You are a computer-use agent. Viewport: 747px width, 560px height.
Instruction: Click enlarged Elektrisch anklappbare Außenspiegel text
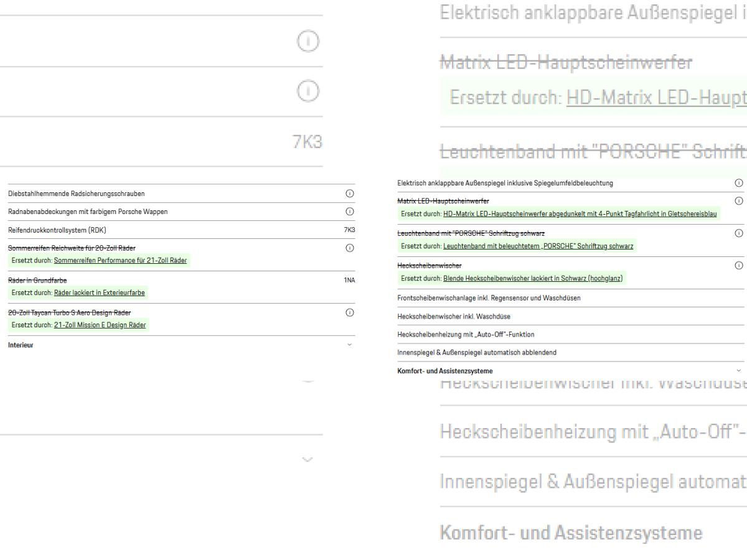tap(593, 12)
